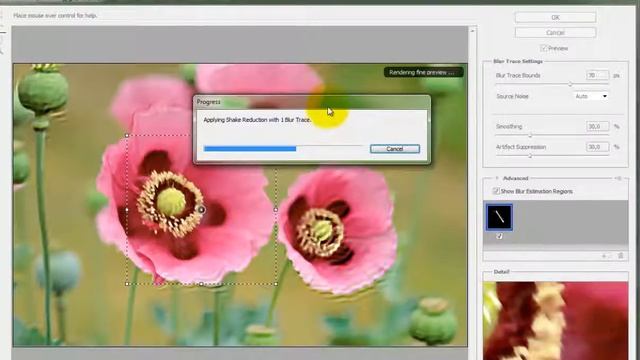The height and width of the screenshot is (360, 640).
Task: Click the preview scrollbar up arrow
Action: 472,31
